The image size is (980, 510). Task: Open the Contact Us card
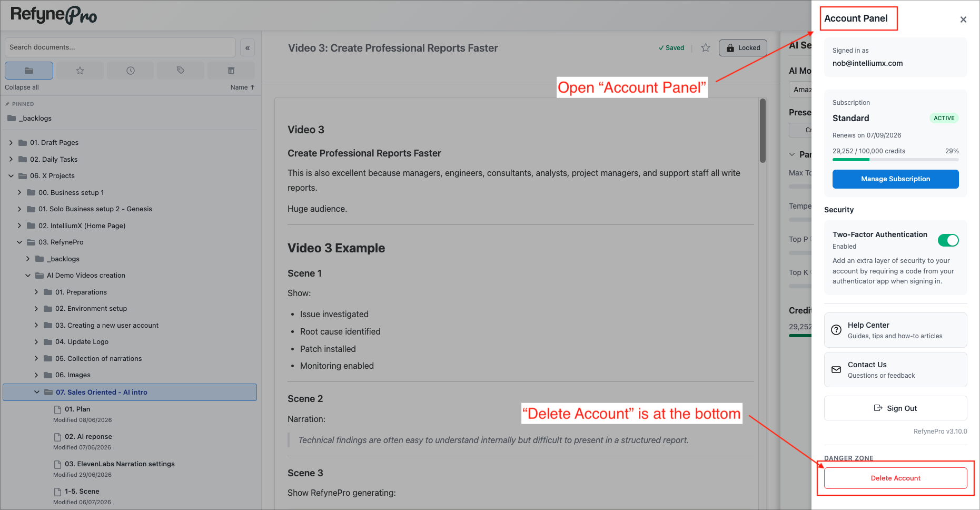click(x=895, y=370)
